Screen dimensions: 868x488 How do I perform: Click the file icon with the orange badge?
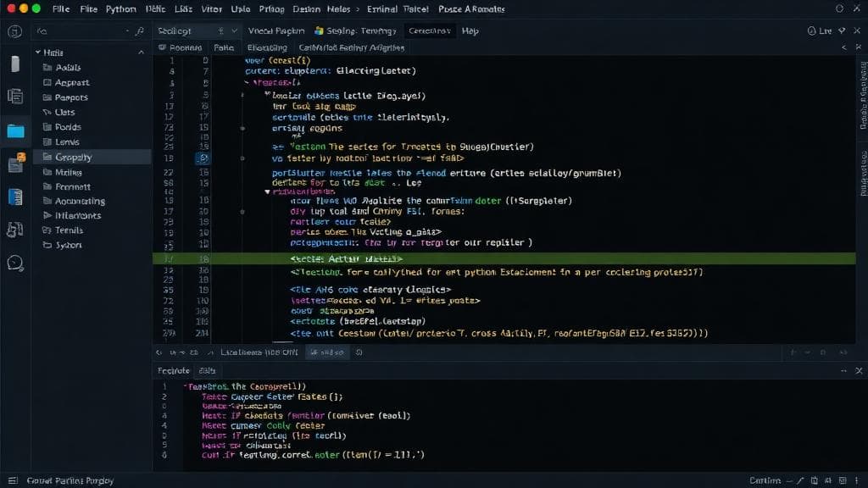(16, 164)
